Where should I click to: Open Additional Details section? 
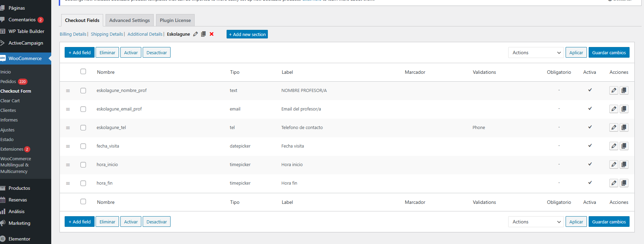tap(145, 34)
